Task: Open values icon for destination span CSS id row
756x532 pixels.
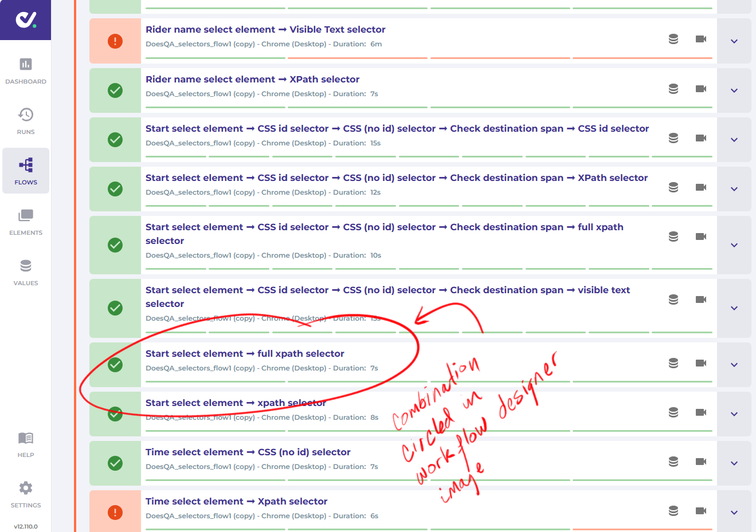Action: [673, 138]
